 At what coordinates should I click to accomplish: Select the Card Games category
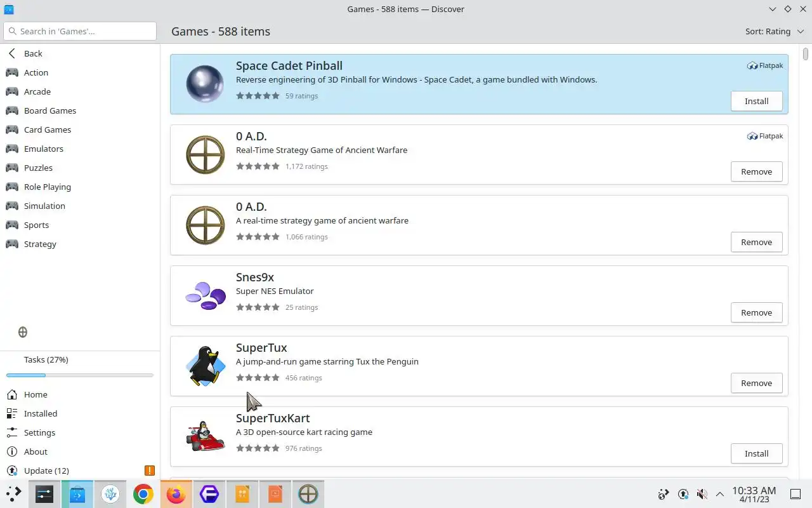click(x=80, y=130)
